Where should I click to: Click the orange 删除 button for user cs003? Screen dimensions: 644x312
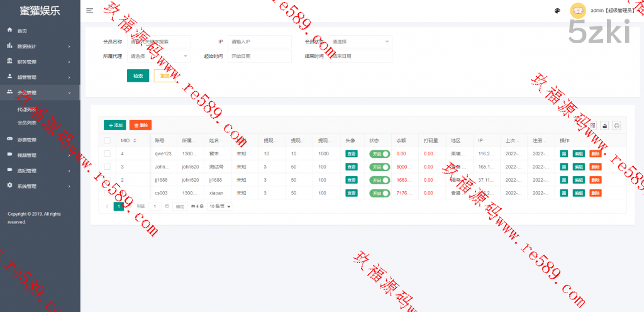596,193
